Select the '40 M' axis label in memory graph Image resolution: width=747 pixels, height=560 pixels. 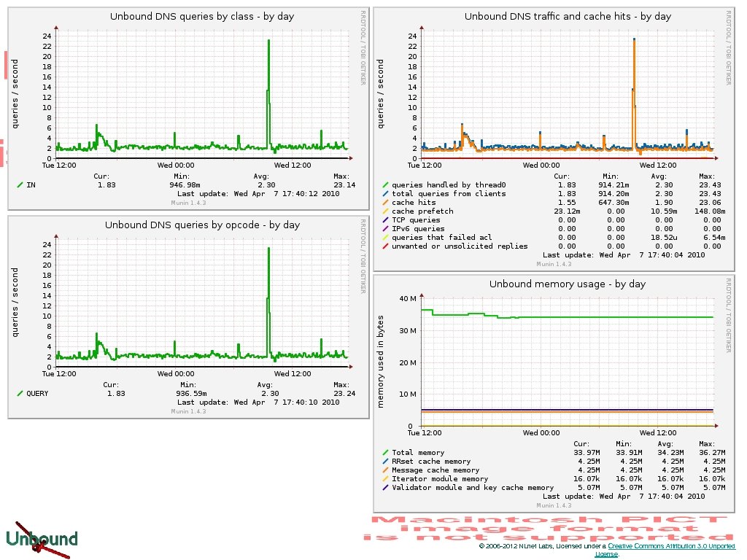click(407, 298)
